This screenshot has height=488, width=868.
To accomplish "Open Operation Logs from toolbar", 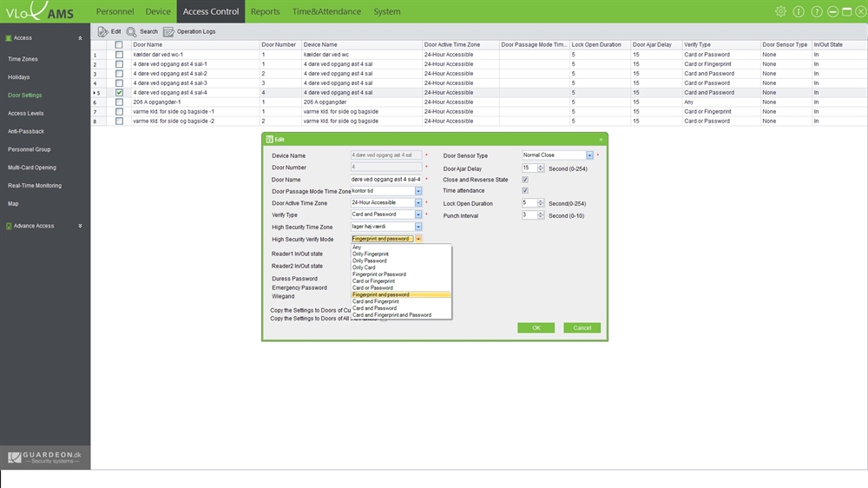I will 189,31.
